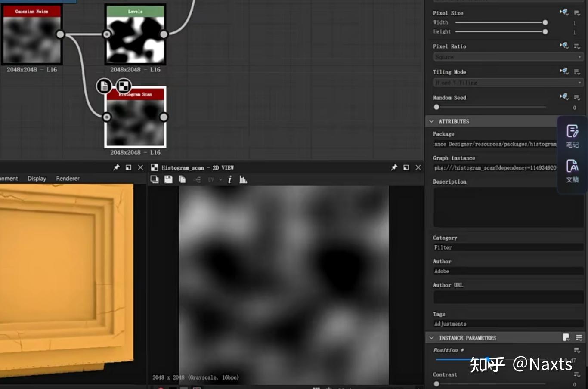Adjust the Pixel Size Width slider

coord(501,22)
